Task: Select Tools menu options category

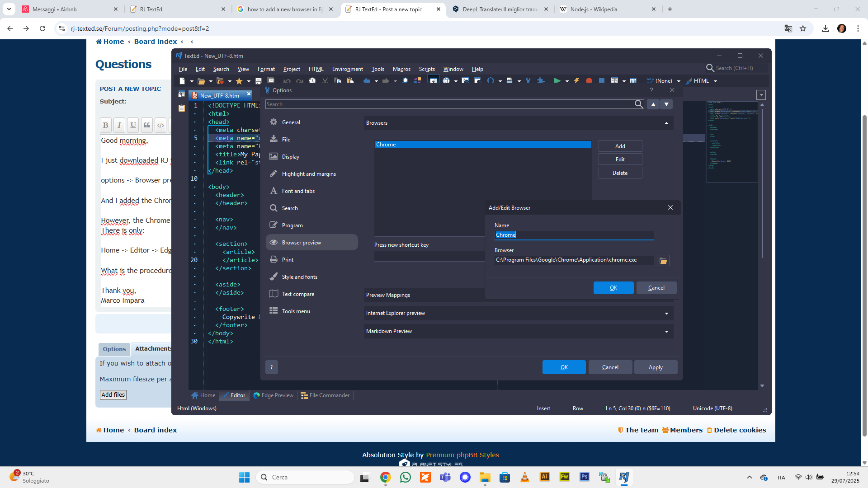Action: coord(312,311)
